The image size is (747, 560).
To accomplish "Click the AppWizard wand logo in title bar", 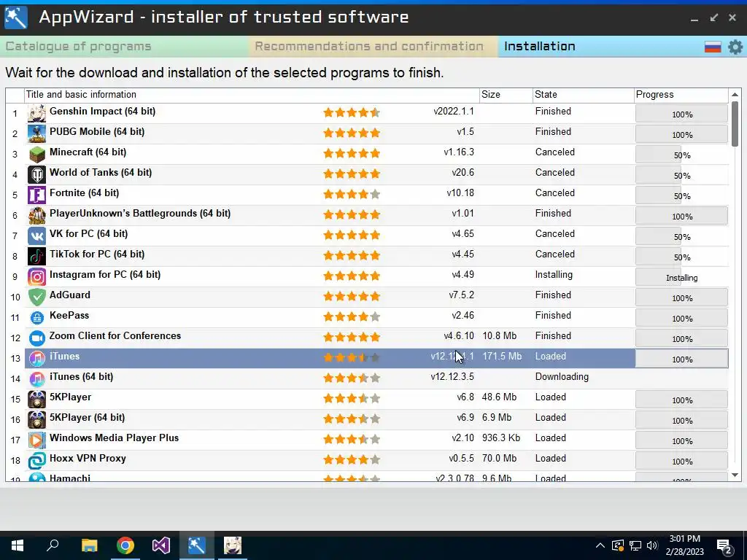I will (16, 17).
